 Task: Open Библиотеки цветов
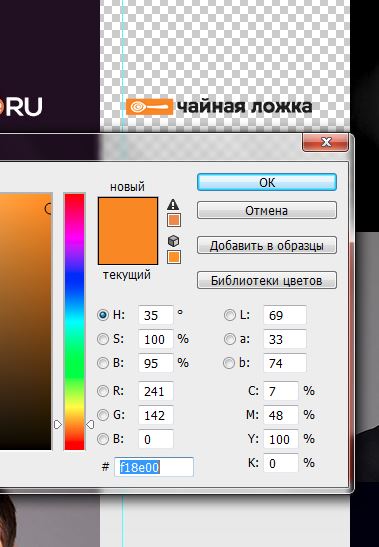(x=267, y=280)
